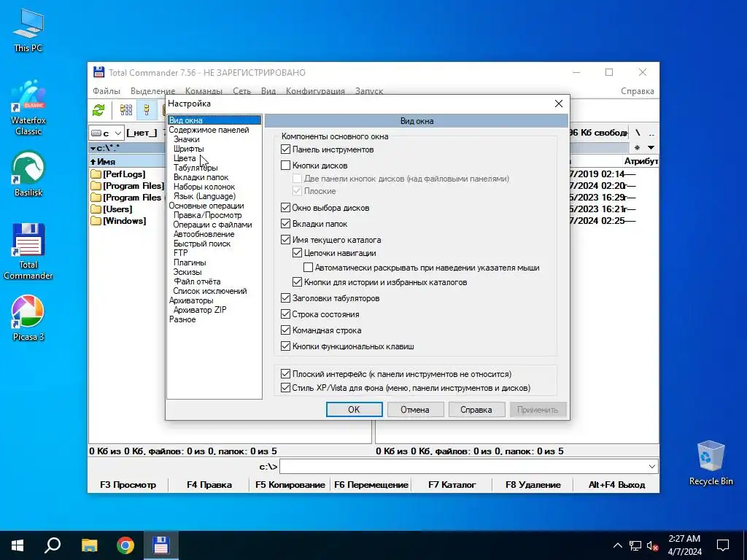The width and height of the screenshot is (747, 560).
Task: Select the Windows folder in file panel
Action: 124,221
